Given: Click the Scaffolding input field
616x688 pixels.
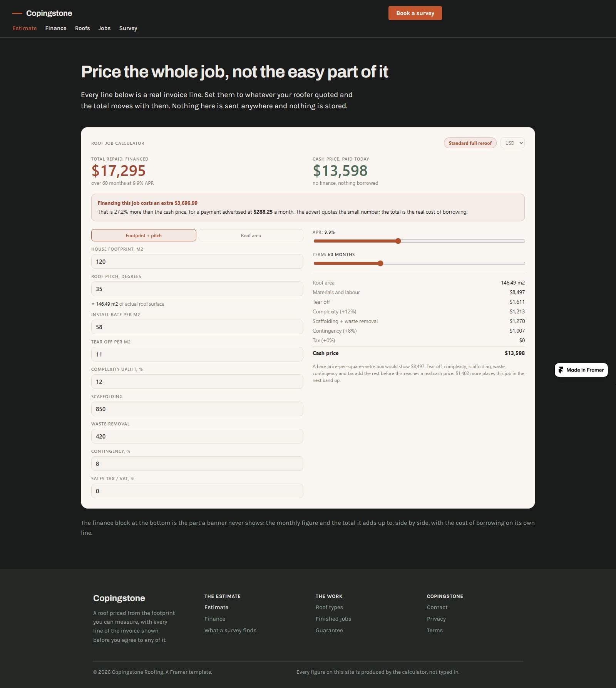Looking at the screenshot, I should 197,409.
